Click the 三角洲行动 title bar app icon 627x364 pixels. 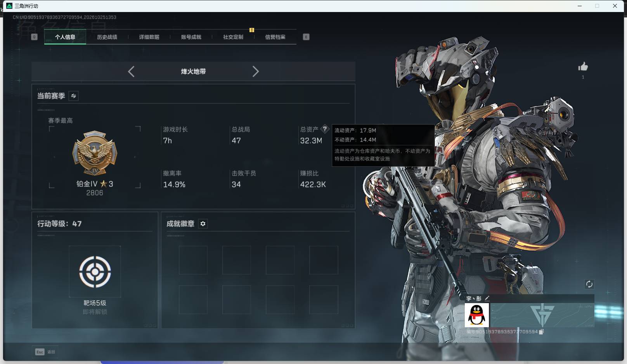point(9,6)
